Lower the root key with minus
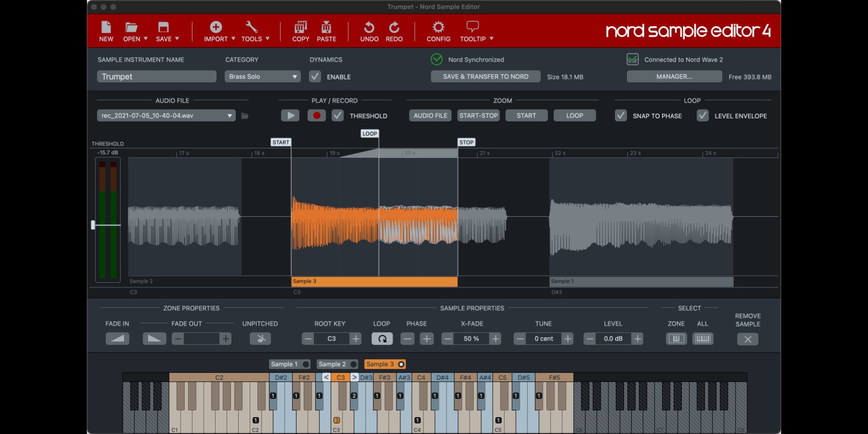868x434 pixels. coord(308,339)
